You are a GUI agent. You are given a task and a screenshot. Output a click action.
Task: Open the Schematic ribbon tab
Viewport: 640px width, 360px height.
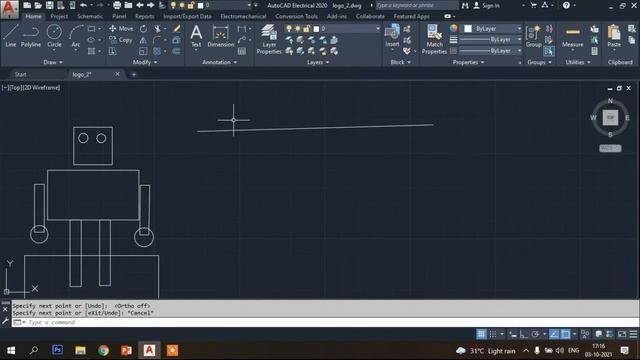[x=90, y=16]
